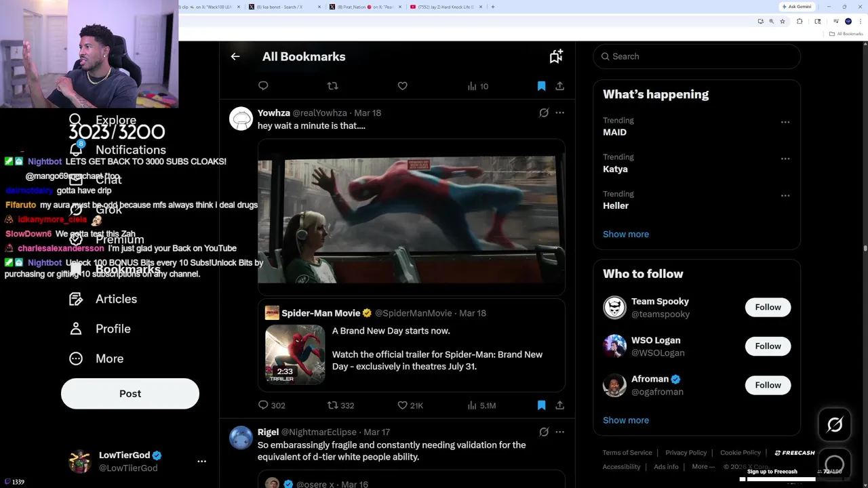Switch to the Jay-Z Hard Knock Life YouTube tab
Screen dimensions: 868x488
tap(446, 7)
